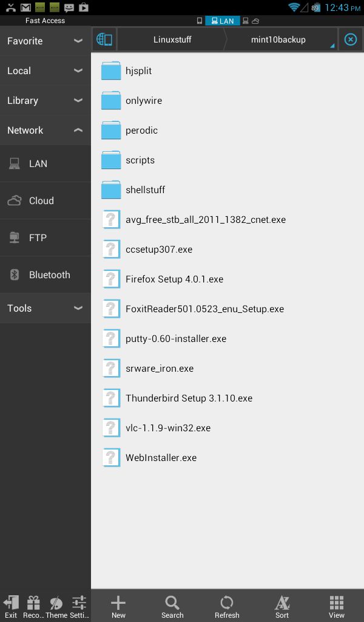Collapse the Network section
The height and width of the screenshot is (622, 364).
45,130
